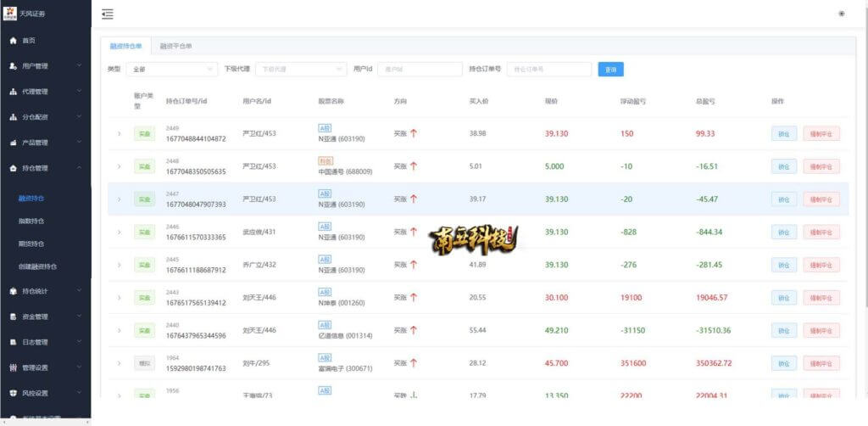
Task: Click the user icon beside 用户管理
Action: (14, 66)
